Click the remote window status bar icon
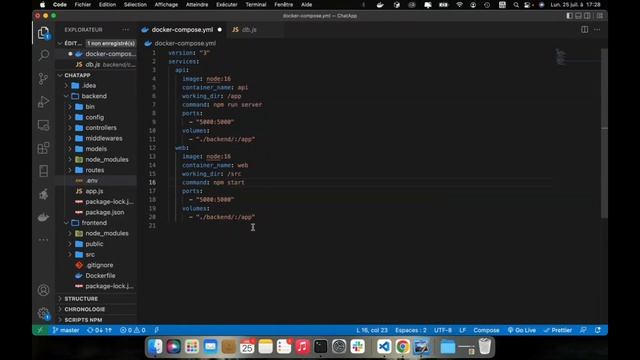The width and height of the screenshot is (640, 360). [x=40, y=330]
